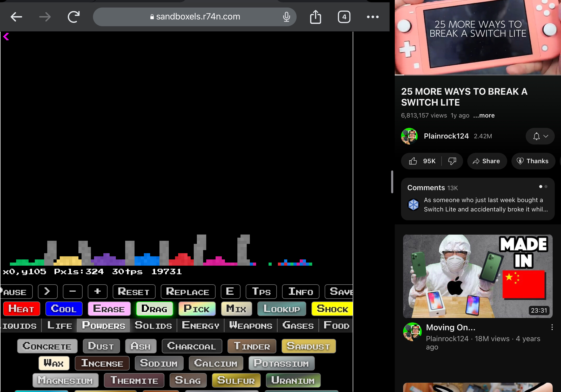Open options for Moving On video
The image size is (561, 392).
pyautogui.click(x=552, y=327)
